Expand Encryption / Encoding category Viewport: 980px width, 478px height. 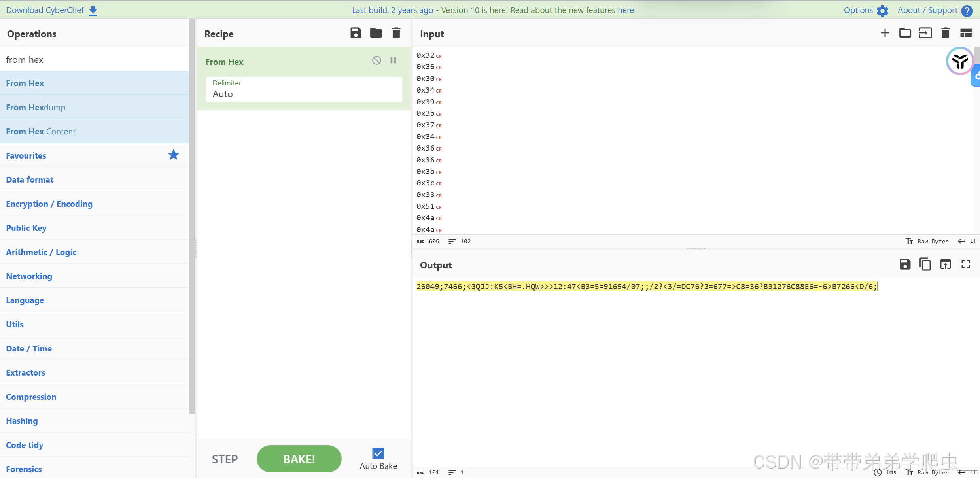95,204
